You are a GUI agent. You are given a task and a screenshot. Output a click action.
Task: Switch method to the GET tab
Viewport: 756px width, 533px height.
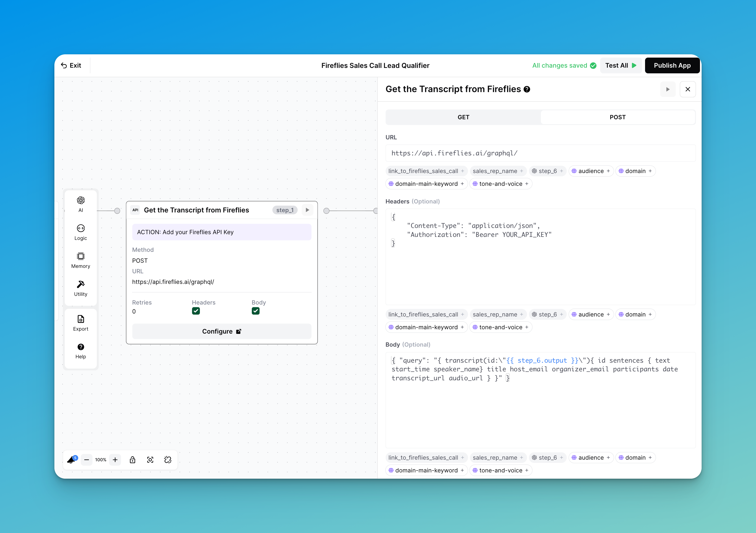[x=463, y=117]
